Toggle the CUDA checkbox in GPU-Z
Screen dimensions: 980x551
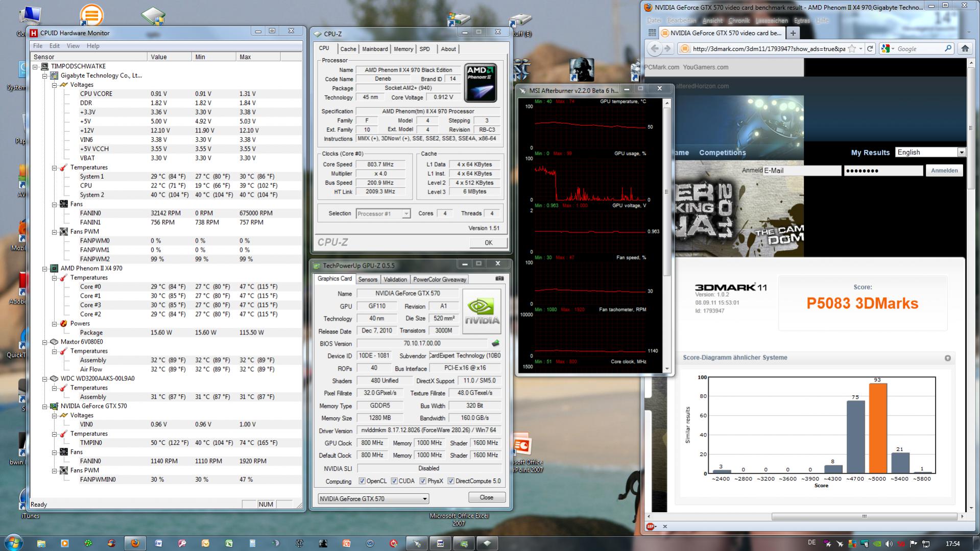pyautogui.click(x=394, y=481)
